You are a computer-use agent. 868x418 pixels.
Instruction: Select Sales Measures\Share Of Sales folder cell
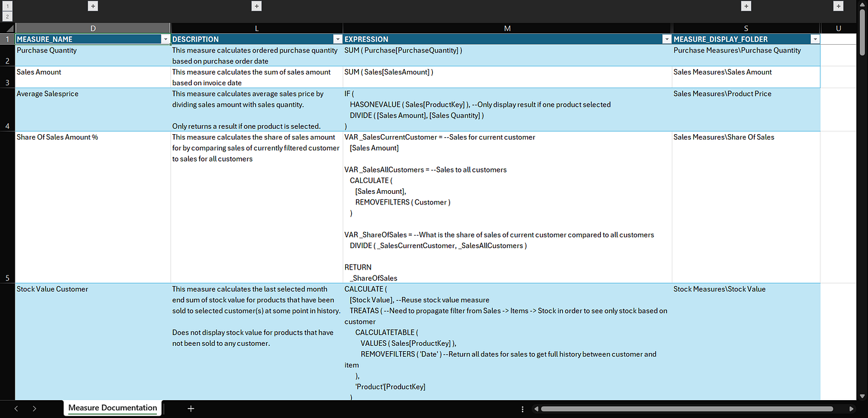(x=746, y=208)
